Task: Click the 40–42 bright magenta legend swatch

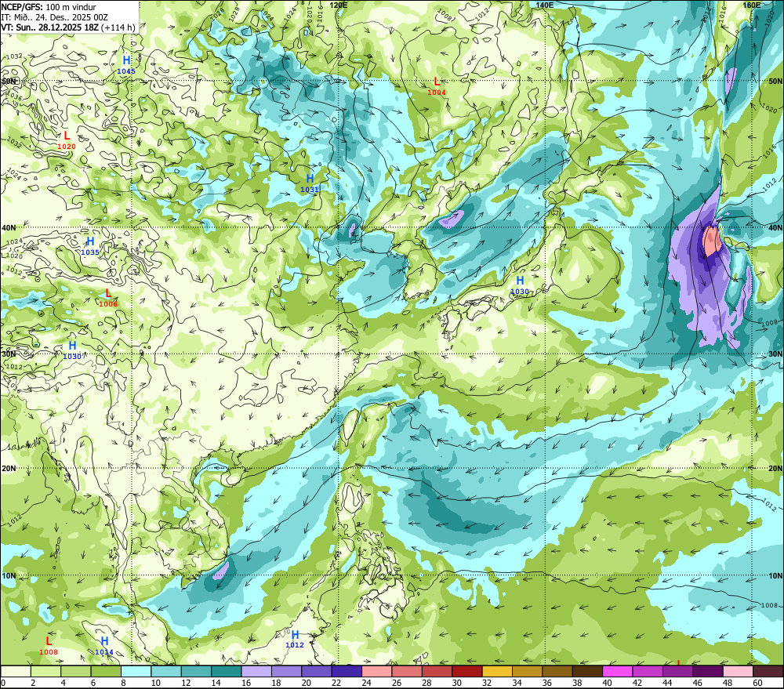Action: [x=618, y=671]
